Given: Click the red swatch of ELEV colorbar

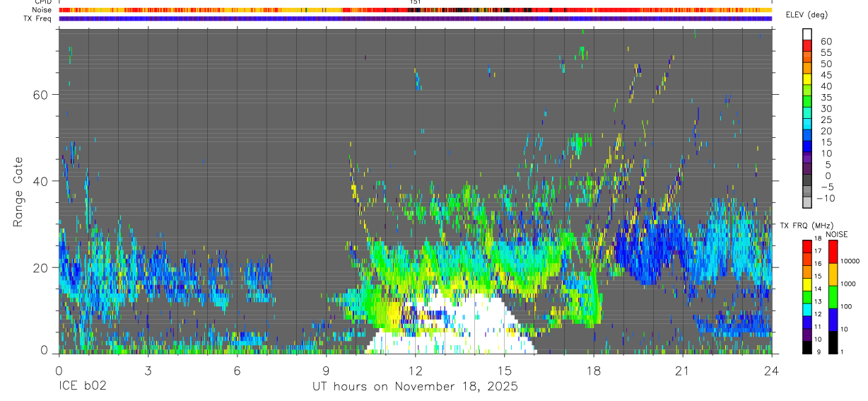Looking at the screenshot, I should click(807, 45).
